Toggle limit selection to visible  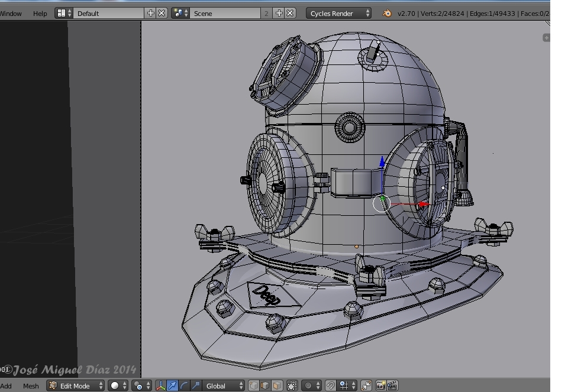click(x=292, y=385)
